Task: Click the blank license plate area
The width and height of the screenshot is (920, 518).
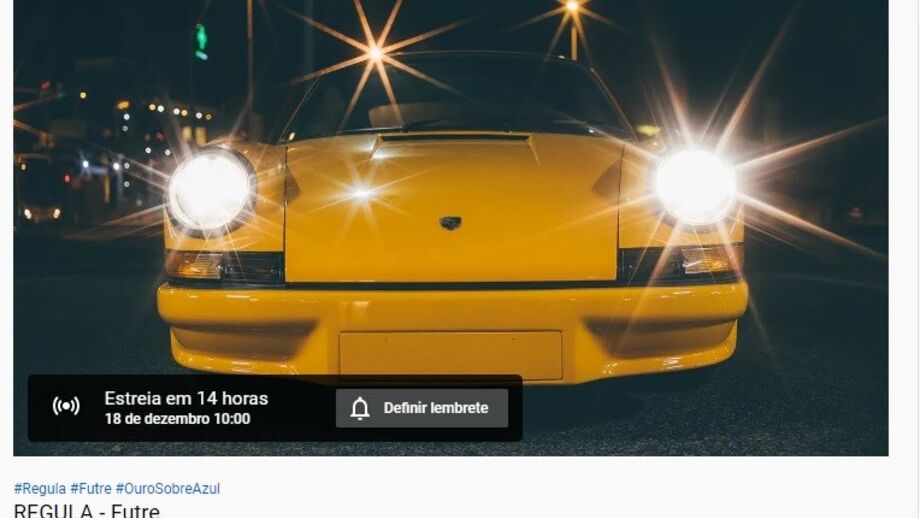Action: pos(450,355)
